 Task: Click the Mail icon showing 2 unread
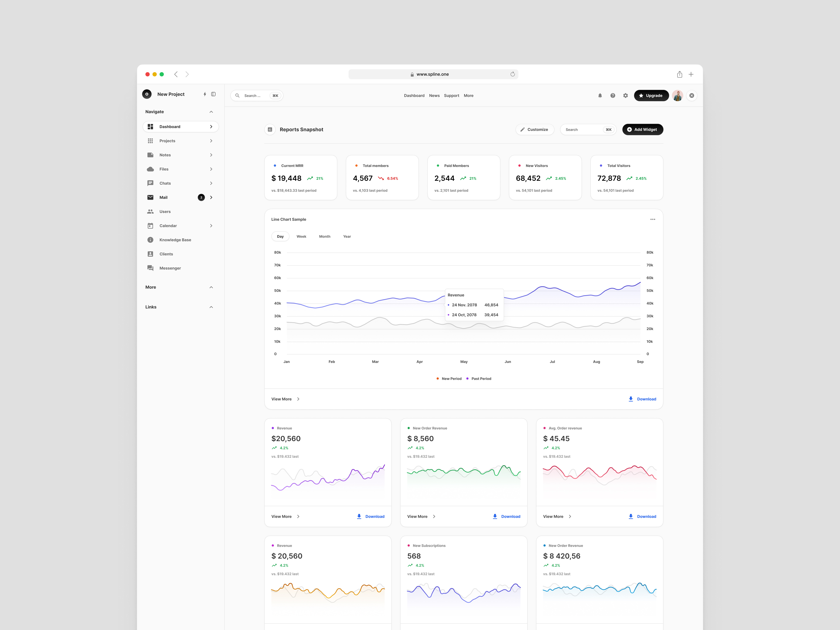[x=151, y=197]
